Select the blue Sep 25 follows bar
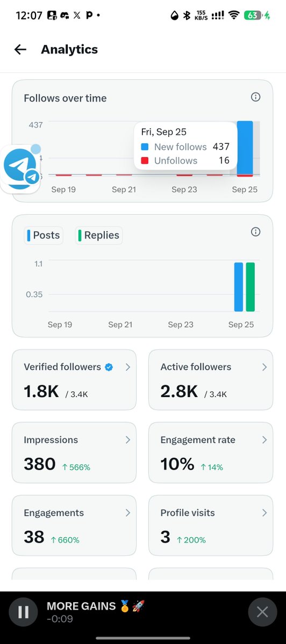This screenshot has width=286, height=644. pyautogui.click(x=245, y=148)
